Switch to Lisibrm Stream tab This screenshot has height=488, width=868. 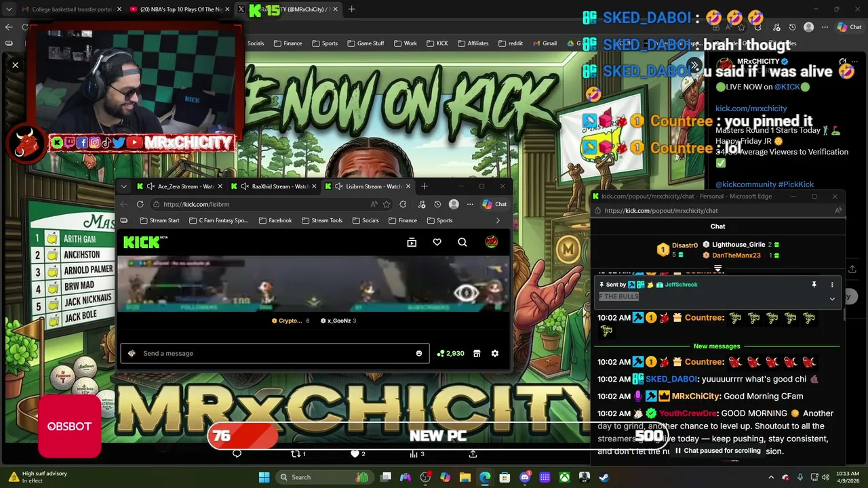point(368,186)
